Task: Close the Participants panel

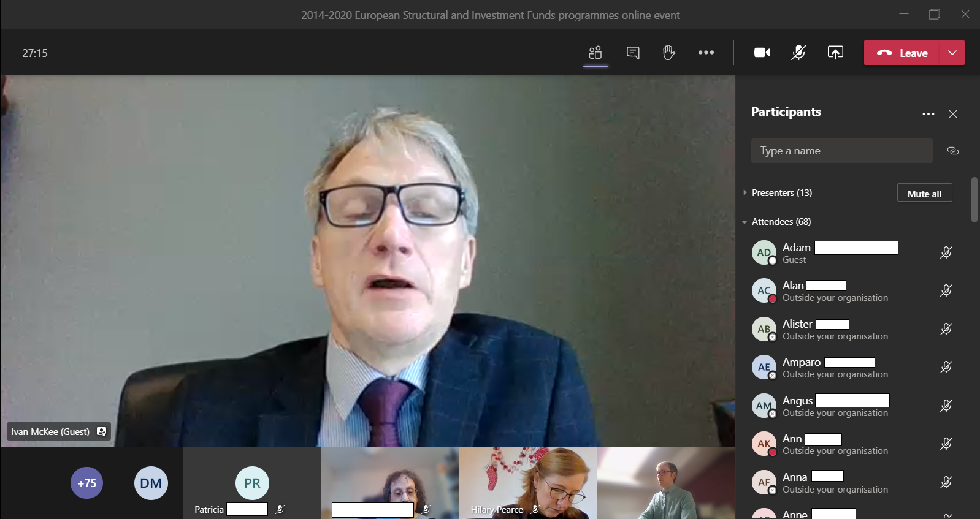Action: (x=952, y=114)
